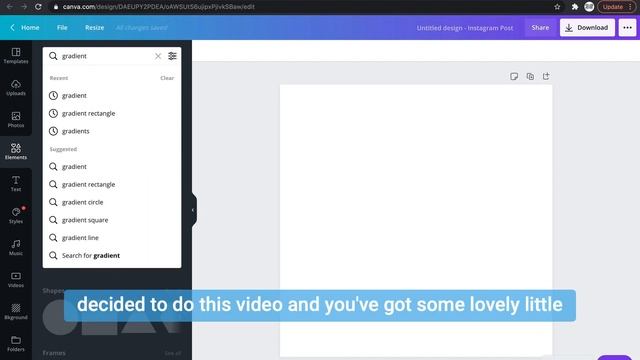Select recent search 'gradient'
This screenshot has width=640, height=360.
pos(112,96)
